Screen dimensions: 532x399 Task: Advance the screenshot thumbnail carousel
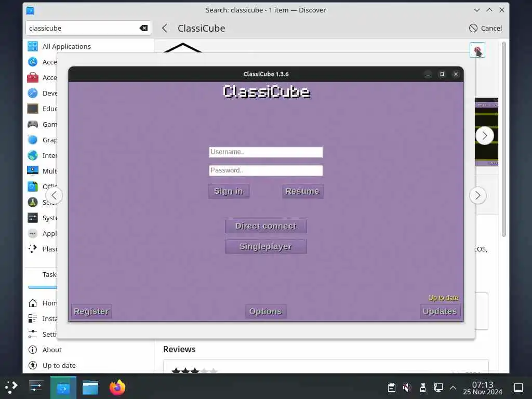[x=485, y=136]
